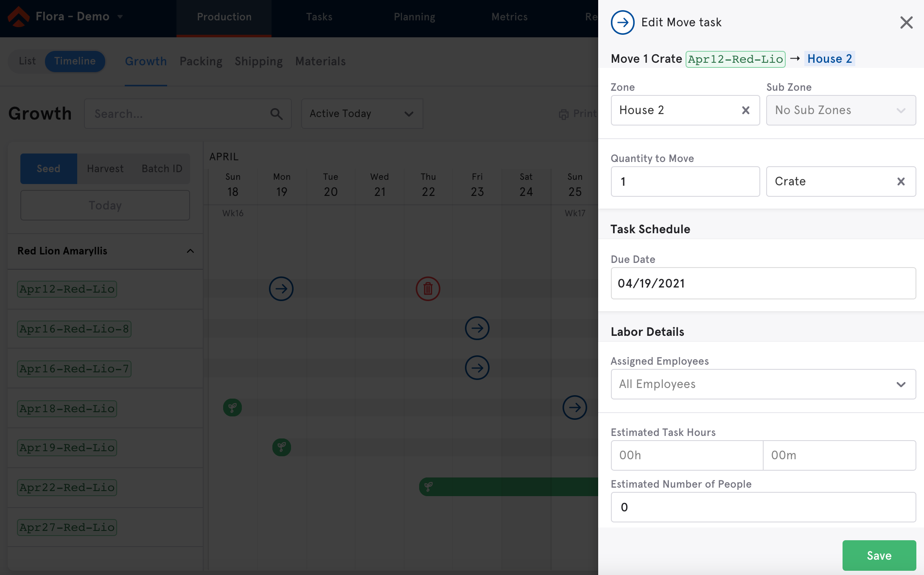
Task: Click the Quantity to Move number field
Action: pos(685,181)
